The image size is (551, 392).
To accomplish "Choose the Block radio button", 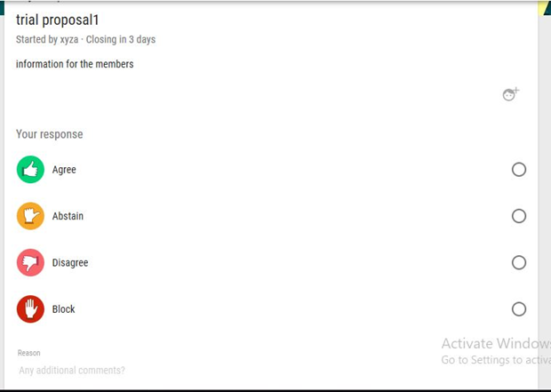I will [x=519, y=309].
